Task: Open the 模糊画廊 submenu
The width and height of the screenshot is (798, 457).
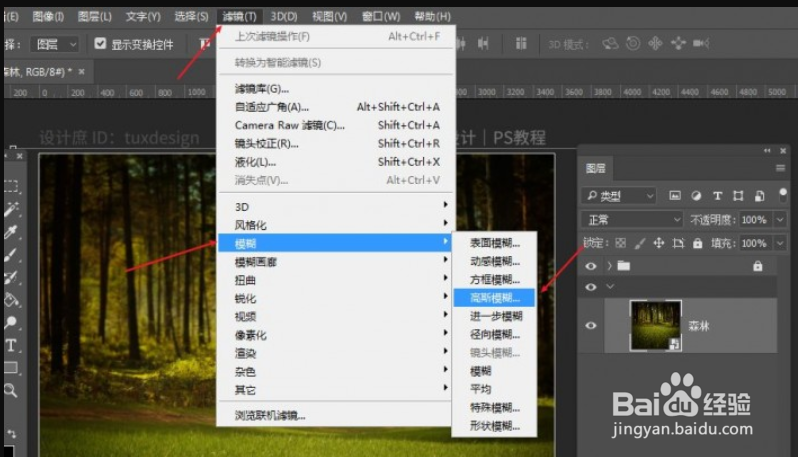Action: [x=335, y=262]
